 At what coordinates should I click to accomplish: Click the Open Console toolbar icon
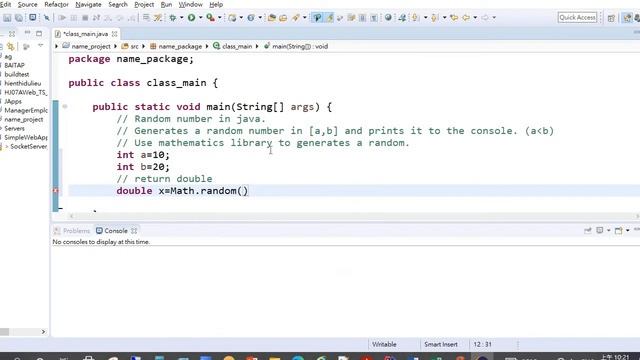[x=33, y=18]
